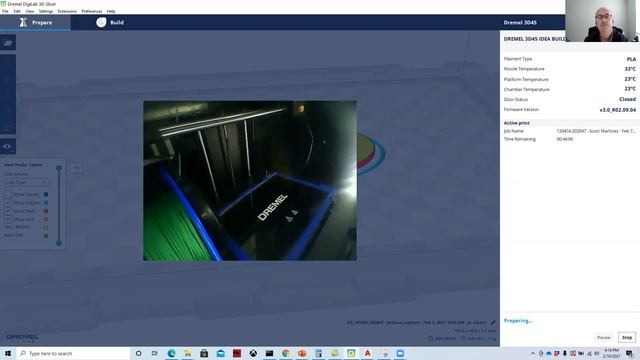Screen dimensions: 640x360
Task: Open the Xbox app from taskbar
Action: 253,353
